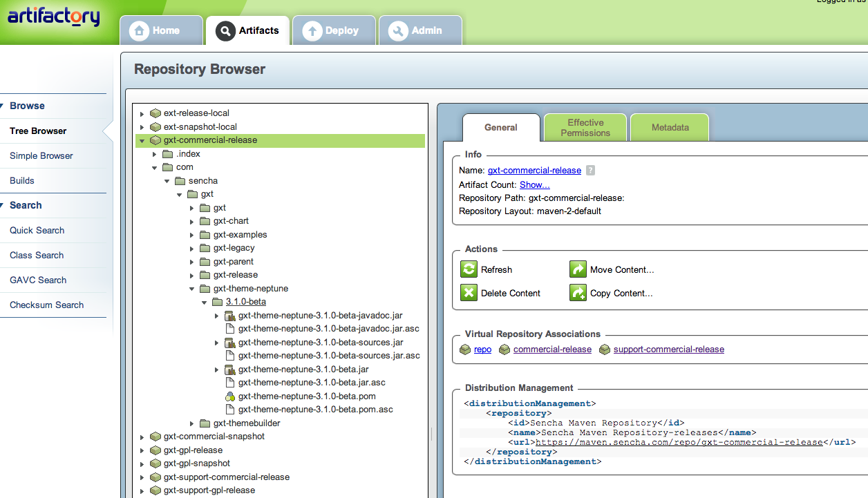Click the Copy Content icon

[578, 293]
